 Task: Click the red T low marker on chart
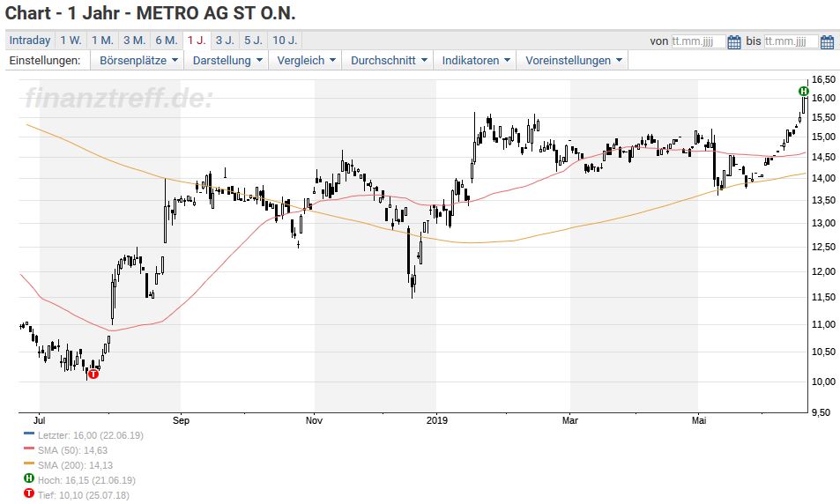click(93, 374)
